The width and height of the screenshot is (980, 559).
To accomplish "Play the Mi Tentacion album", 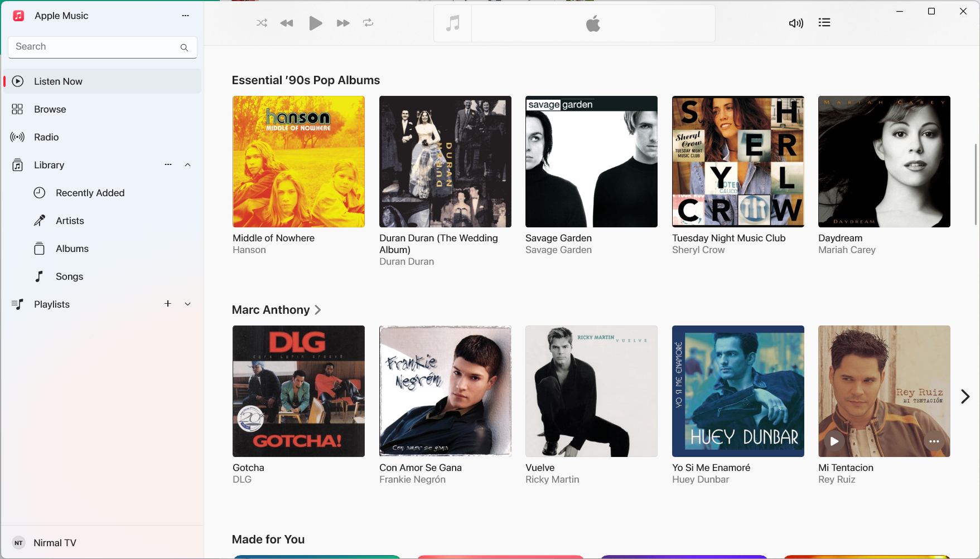I will coord(834,441).
